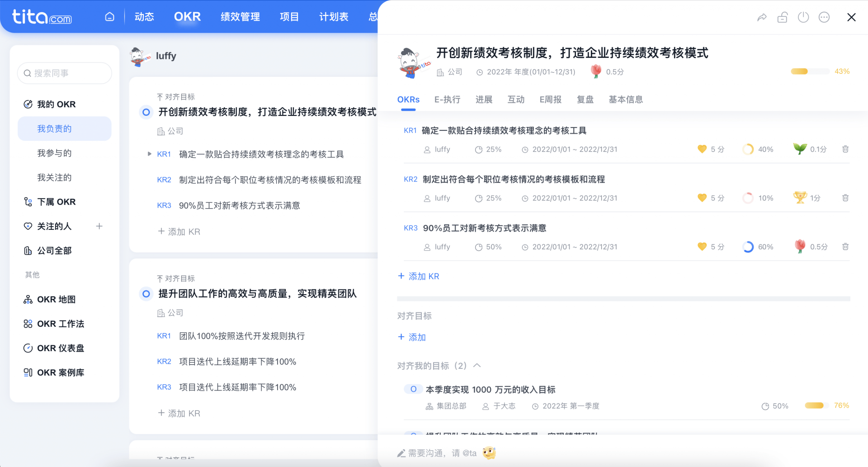The width and height of the screenshot is (868, 467).
Task: Click the emoji face in comment box
Action: 489,453
